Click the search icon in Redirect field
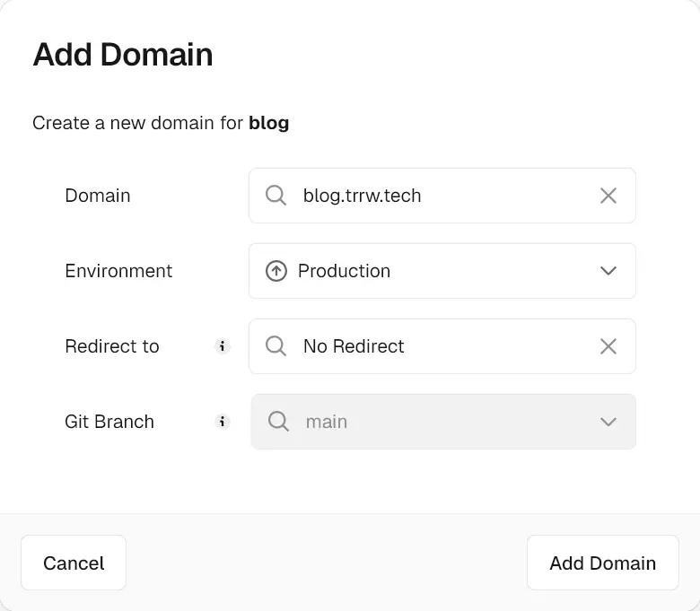 276,346
